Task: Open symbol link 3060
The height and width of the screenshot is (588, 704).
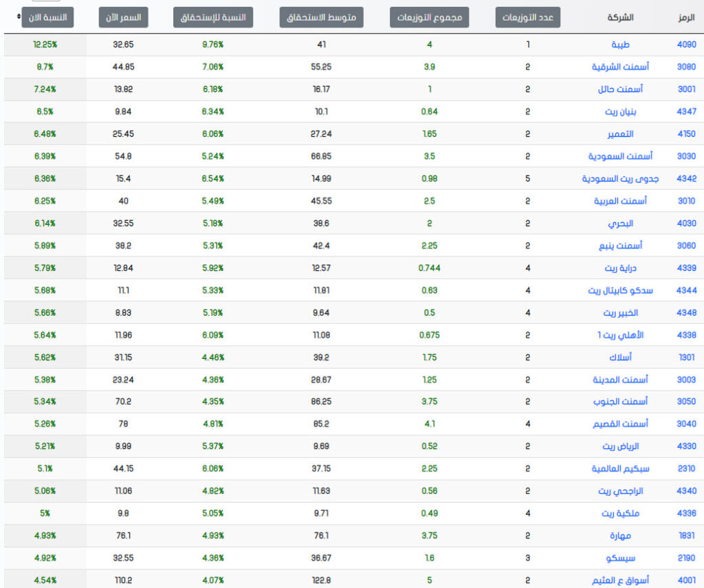Action: click(x=687, y=246)
